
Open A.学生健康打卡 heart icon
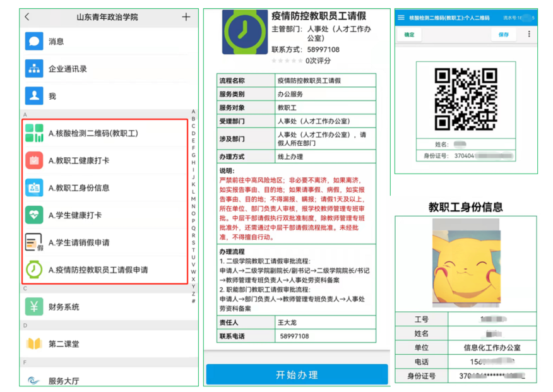[34, 215]
